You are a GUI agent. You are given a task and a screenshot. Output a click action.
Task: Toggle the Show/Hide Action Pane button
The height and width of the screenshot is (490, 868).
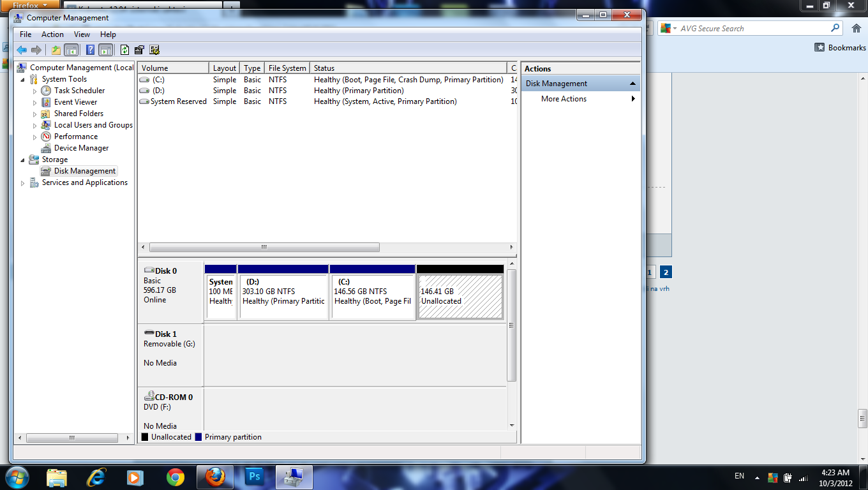click(x=106, y=50)
